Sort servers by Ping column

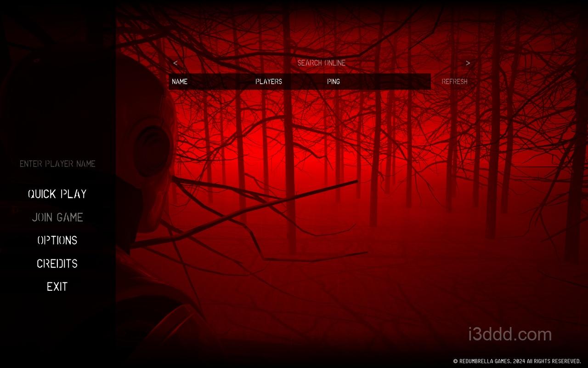pyautogui.click(x=334, y=81)
